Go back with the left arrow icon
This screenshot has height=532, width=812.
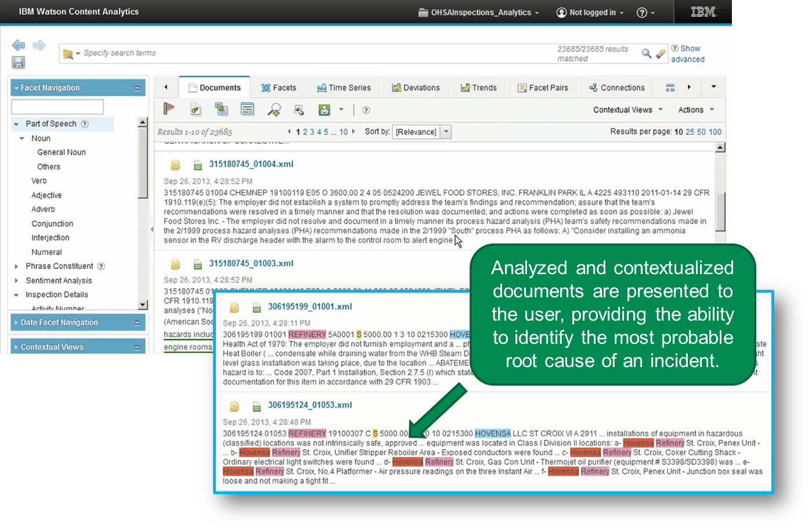tap(19, 45)
